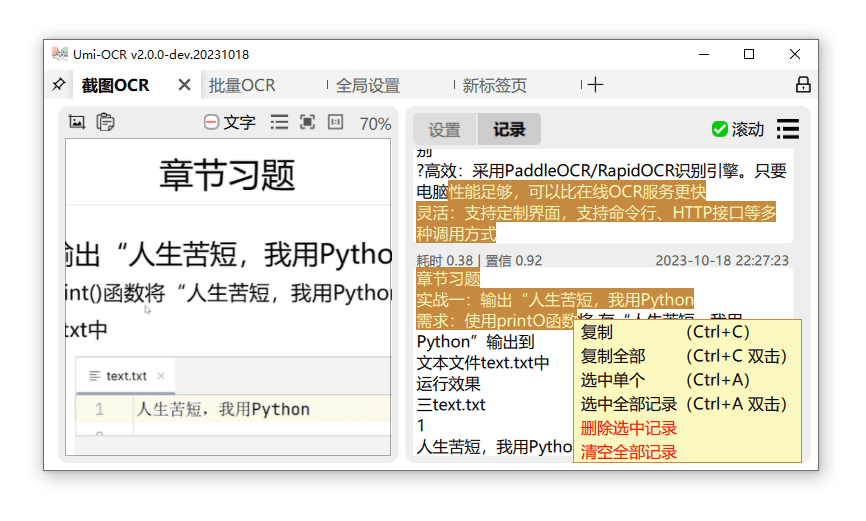Click the pin window icon

tap(59, 85)
